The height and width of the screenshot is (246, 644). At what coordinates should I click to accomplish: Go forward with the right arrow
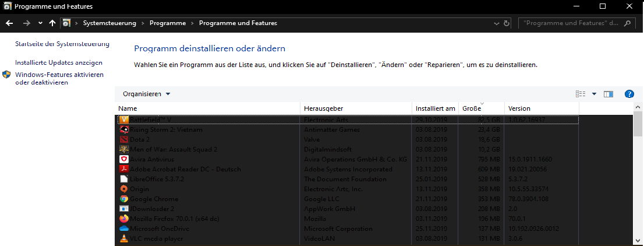tap(27, 23)
